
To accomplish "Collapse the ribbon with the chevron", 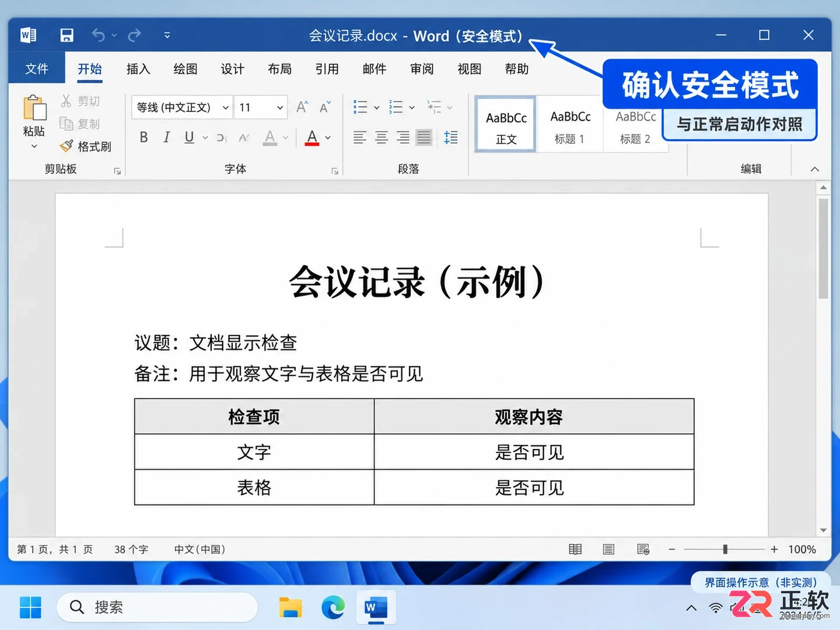I will tap(815, 169).
